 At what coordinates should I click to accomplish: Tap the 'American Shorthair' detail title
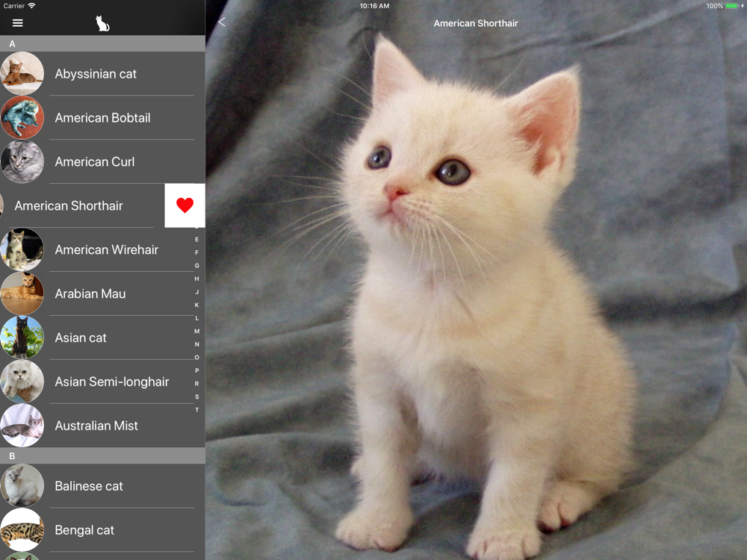[x=475, y=23]
